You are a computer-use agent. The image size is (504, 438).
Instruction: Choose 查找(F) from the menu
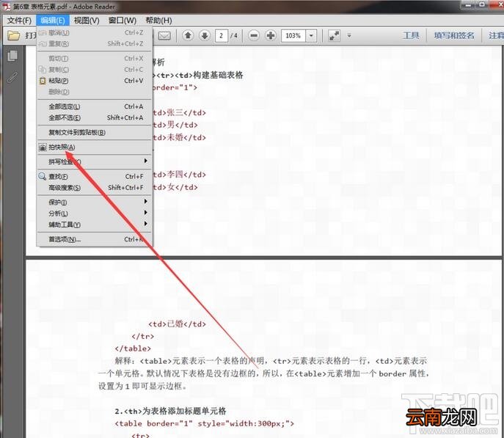pos(94,176)
